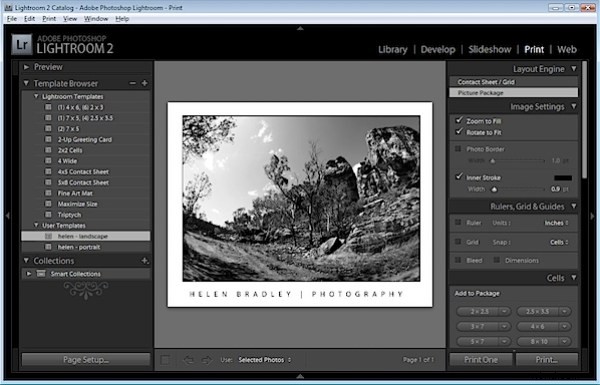The height and width of the screenshot is (385, 600).
Task: Expand the Smart Collections set
Action: tap(29, 274)
